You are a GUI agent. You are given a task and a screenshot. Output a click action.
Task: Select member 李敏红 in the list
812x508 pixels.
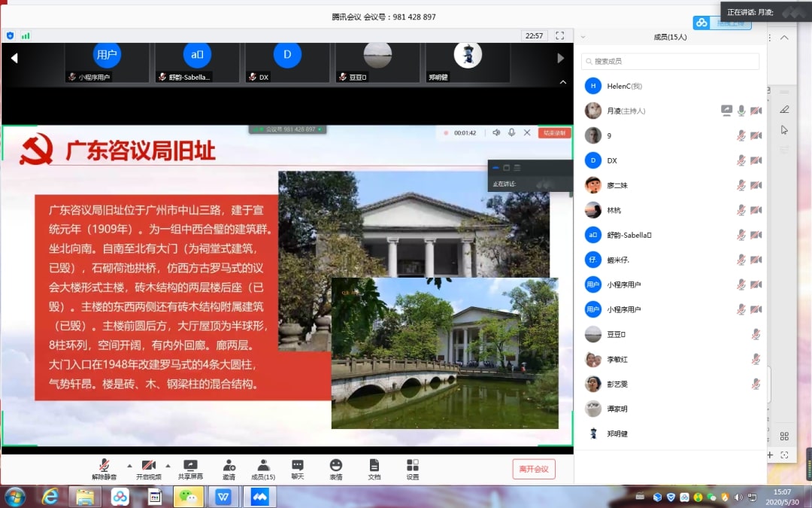(x=617, y=360)
